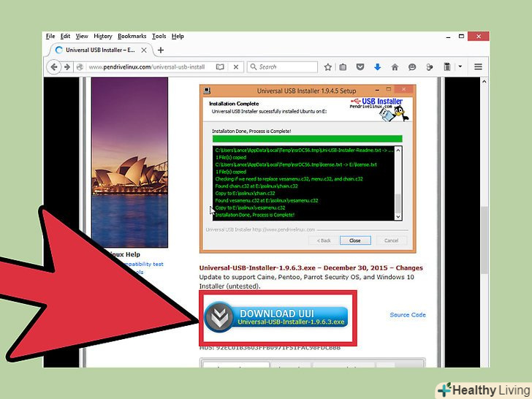
Task: Click the Universal-USB-Installer-1.9.6.3.exe heading link
Action: tap(257, 267)
